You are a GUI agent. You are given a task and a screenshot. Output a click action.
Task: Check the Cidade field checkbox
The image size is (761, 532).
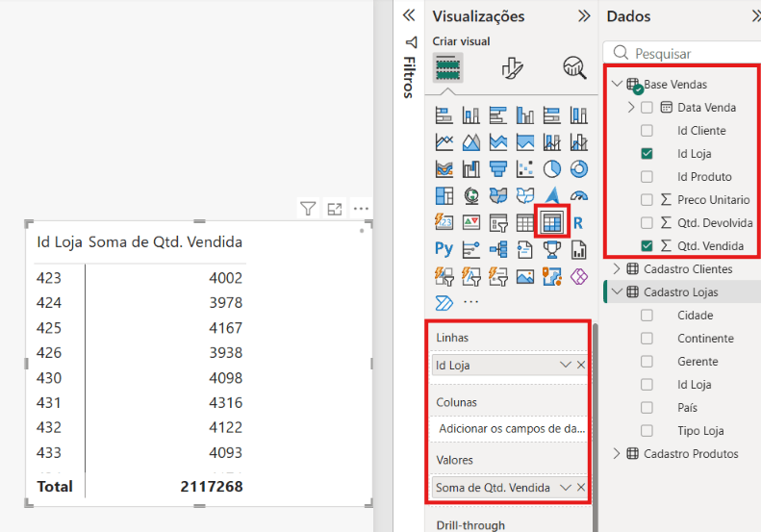(x=647, y=315)
